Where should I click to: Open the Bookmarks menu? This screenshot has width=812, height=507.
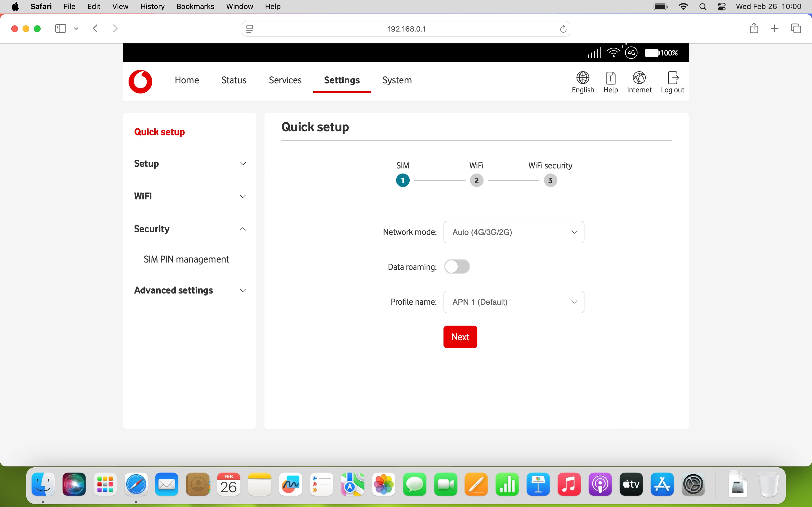click(195, 6)
